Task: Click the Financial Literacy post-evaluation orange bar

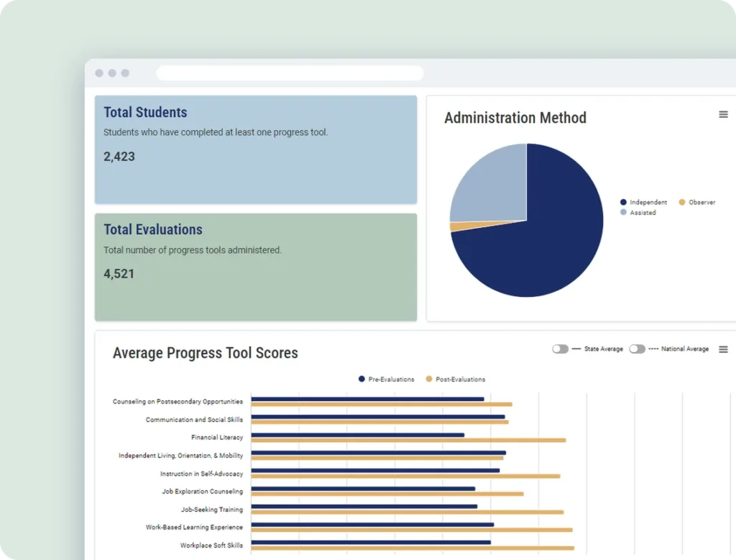Action: [408, 440]
